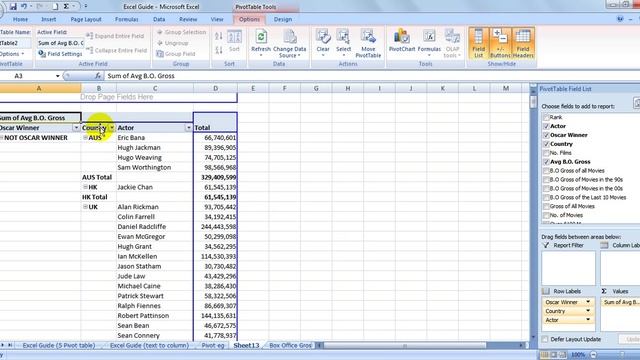Click the AutoSum sigma icon in quick access toolbar
Screen dimensions: 640x360
66,6
